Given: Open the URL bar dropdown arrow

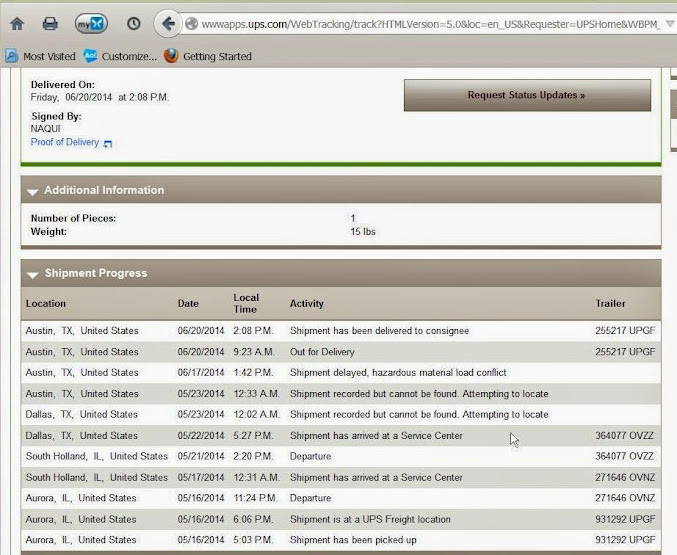Looking at the screenshot, I should 670,24.
